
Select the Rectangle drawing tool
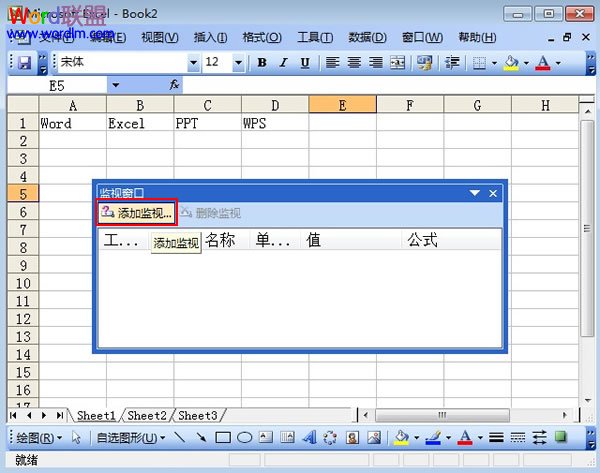point(223,437)
